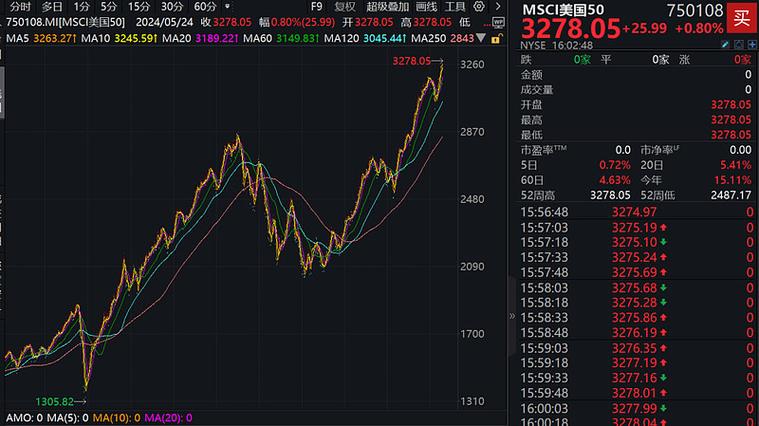Click the AMO: 0 indicator label
Viewport: 759px width, 426px height.
(24, 418)
